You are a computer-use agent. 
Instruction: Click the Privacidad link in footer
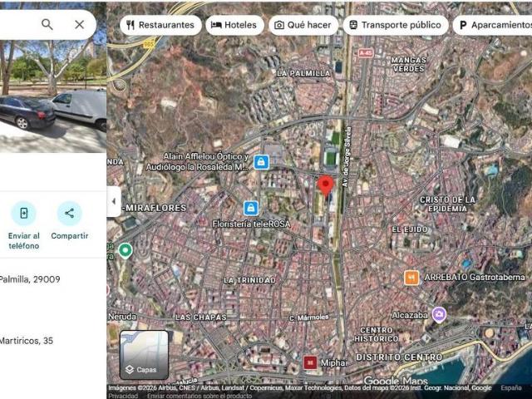tap(123, 396)
